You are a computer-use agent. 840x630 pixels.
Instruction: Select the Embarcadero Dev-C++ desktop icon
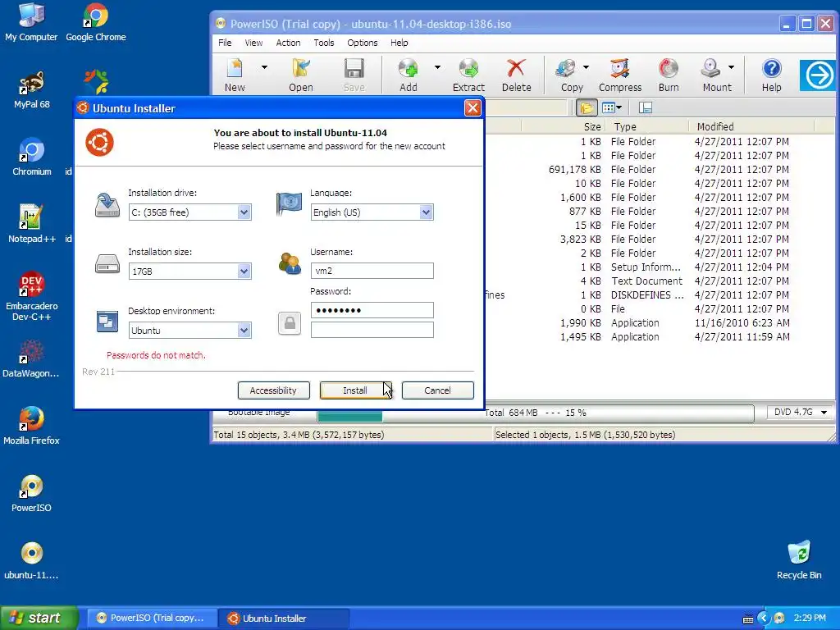(32, 296)
